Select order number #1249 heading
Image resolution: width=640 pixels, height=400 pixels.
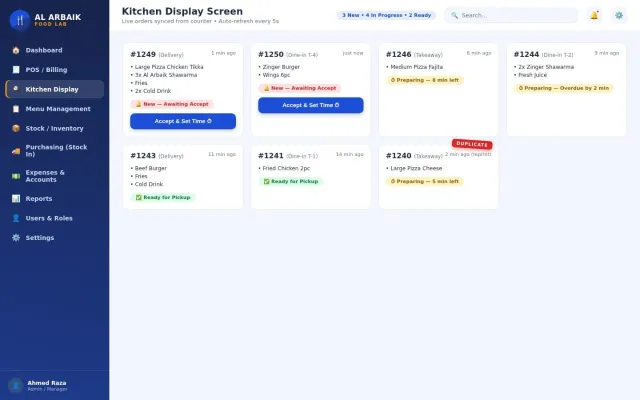click(x=143, y=54)
